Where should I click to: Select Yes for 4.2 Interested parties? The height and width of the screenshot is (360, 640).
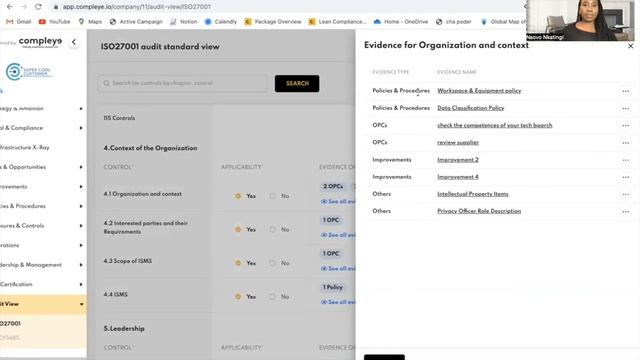pos(238,229)
